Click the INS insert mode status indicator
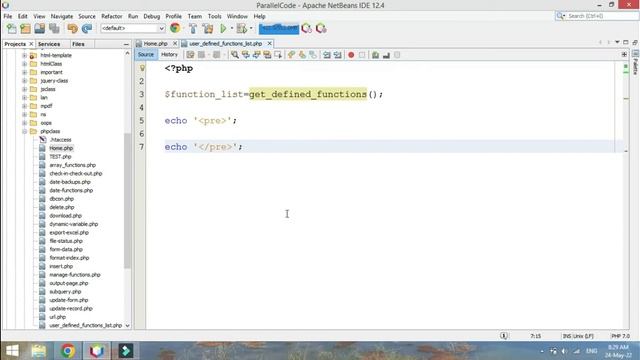The width and height of the screenshot is (640, 360). click(567, 336)
